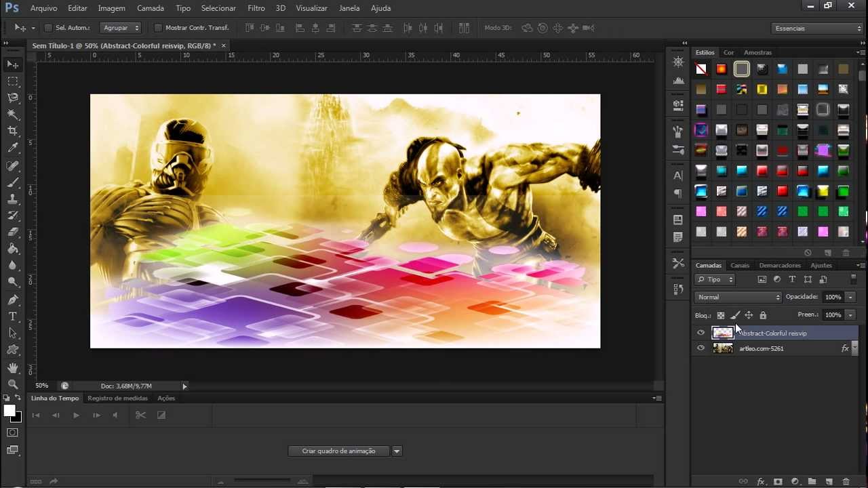The image size is (868, 488).
Task: Select the Healing Brush tool
Action: pyautogui.click(x=13, y=166)
